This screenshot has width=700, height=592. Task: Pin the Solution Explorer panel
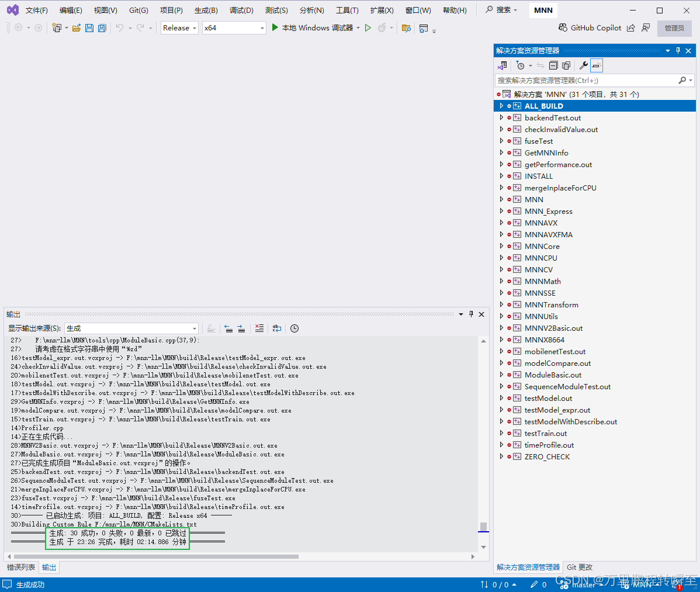[x=678, y=50]
